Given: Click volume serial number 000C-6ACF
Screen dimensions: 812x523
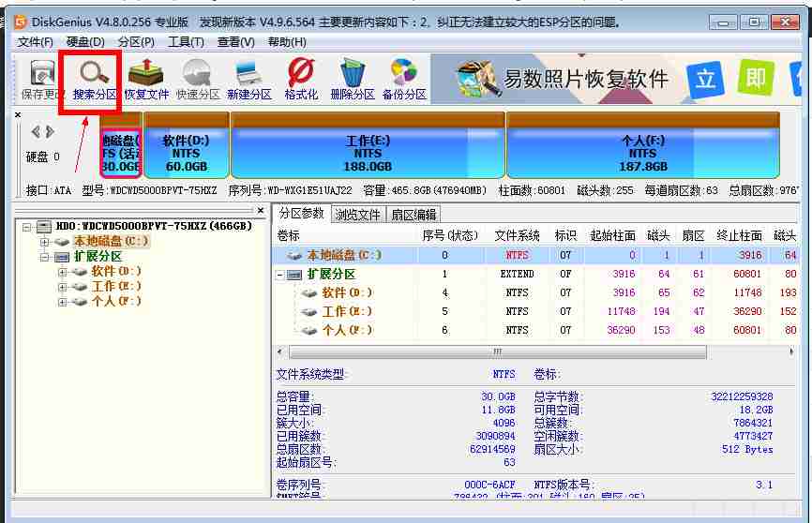Looking at the screenshot, I should point(489,486).
